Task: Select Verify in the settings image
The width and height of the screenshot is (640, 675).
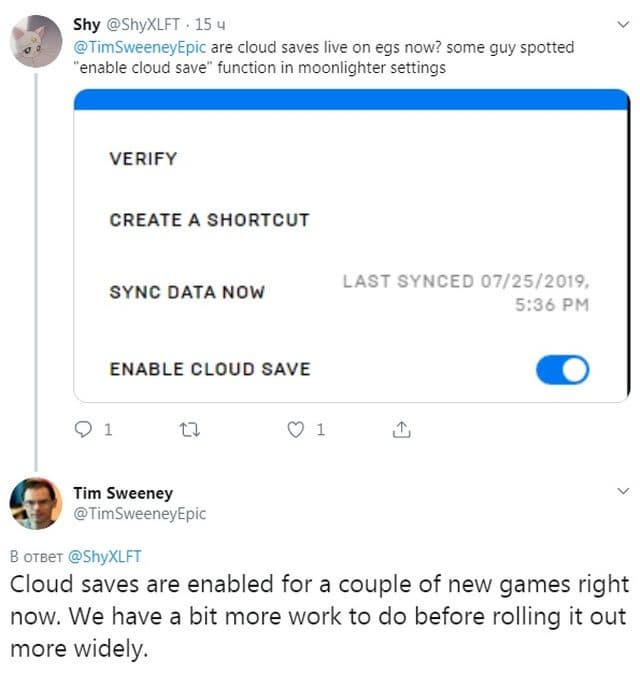Action: coord(143,158)
